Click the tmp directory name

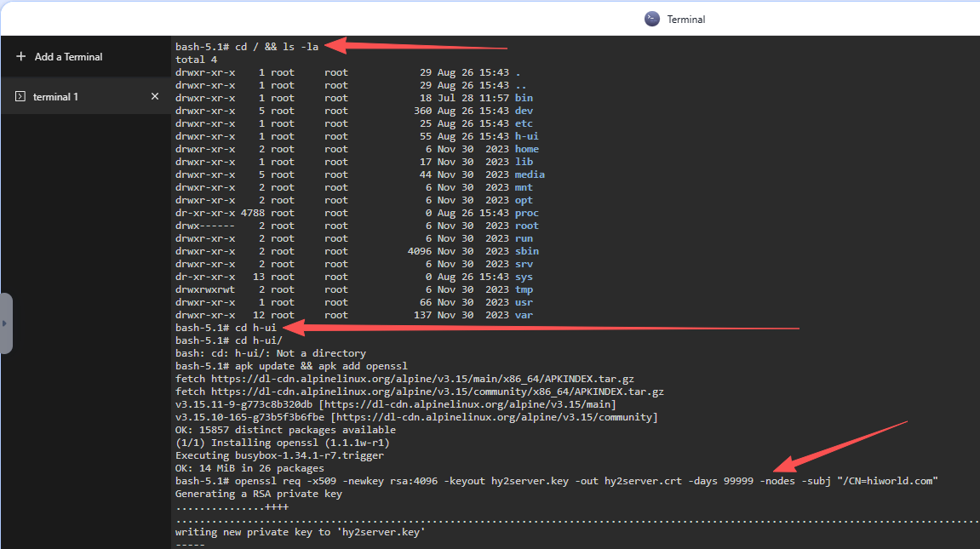pos(524,289)
